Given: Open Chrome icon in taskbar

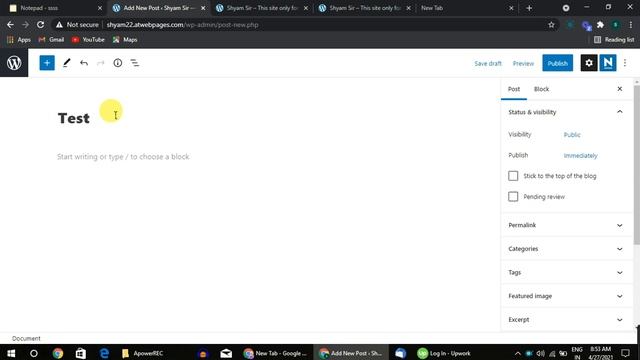Looking at the screenshot, I should click(58, 353).
